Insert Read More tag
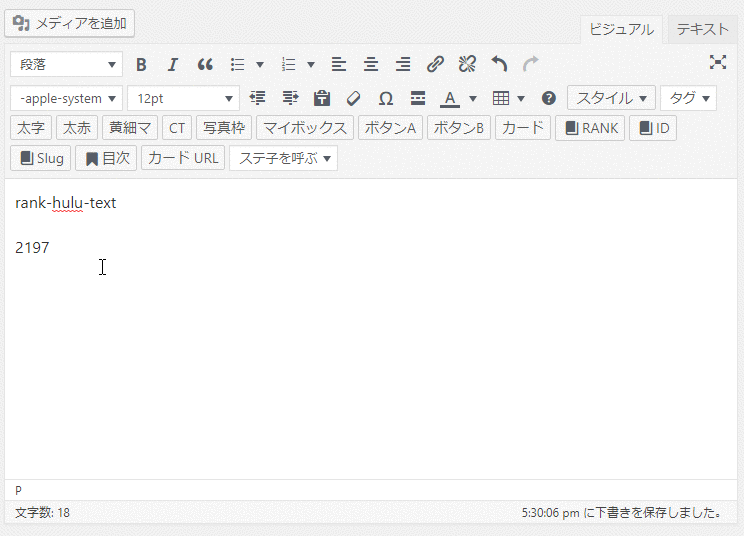 click(x=418, y=98)
